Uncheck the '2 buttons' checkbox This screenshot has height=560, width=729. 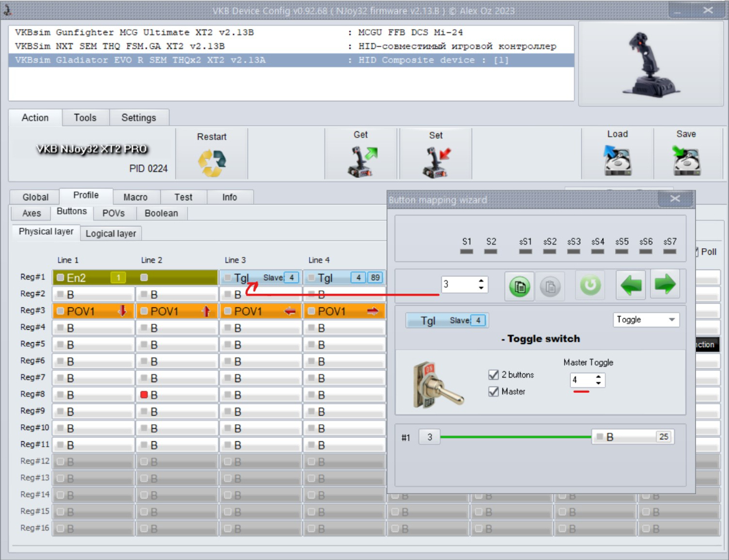pos(494,375)
